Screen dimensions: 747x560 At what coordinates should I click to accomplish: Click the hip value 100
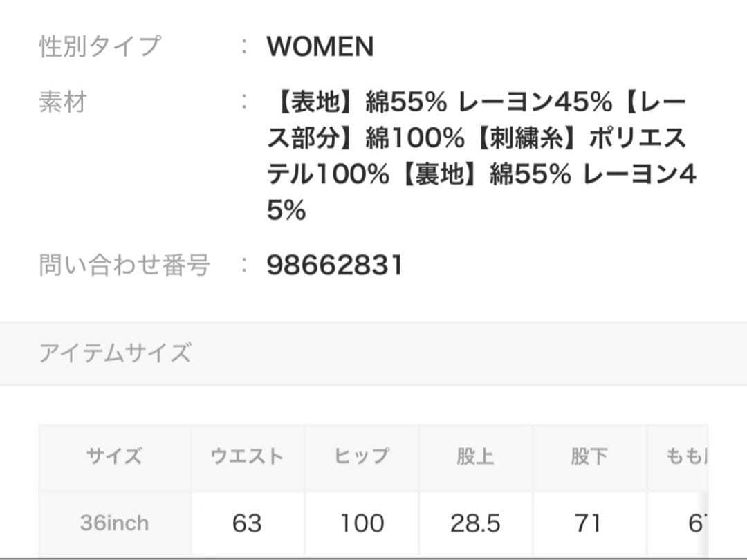[x=361, y=523]
